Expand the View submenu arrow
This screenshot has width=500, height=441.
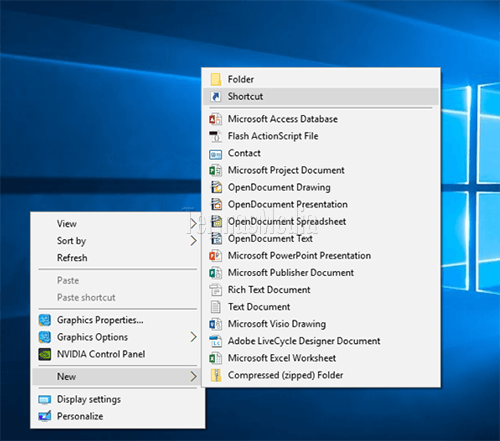pyautogui.click(x=193, y=223)
